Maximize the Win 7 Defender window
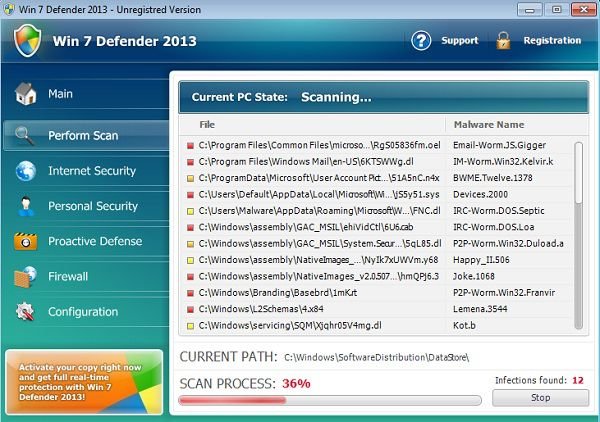Screen dimensions: 600x422 click(x=556, y=10)
